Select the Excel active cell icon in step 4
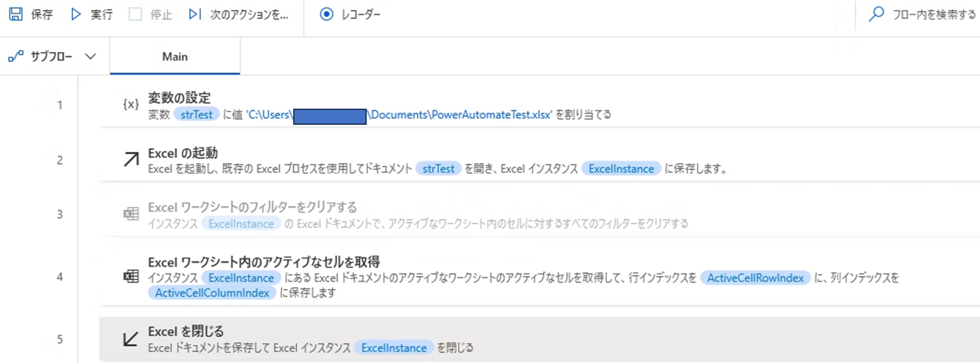980x363 pixels. tap(131, 276)
